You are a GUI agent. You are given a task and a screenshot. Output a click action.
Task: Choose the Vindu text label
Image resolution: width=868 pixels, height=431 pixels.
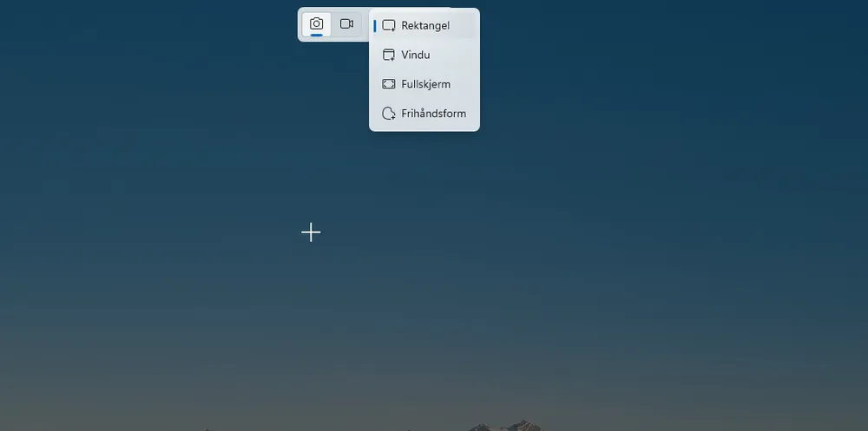click(x=416, y=55)
